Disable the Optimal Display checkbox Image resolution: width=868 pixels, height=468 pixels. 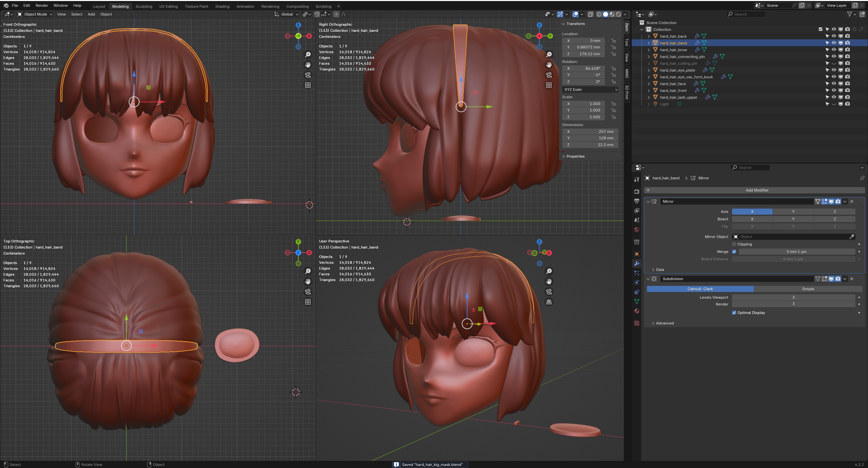(x=734, y=313)
